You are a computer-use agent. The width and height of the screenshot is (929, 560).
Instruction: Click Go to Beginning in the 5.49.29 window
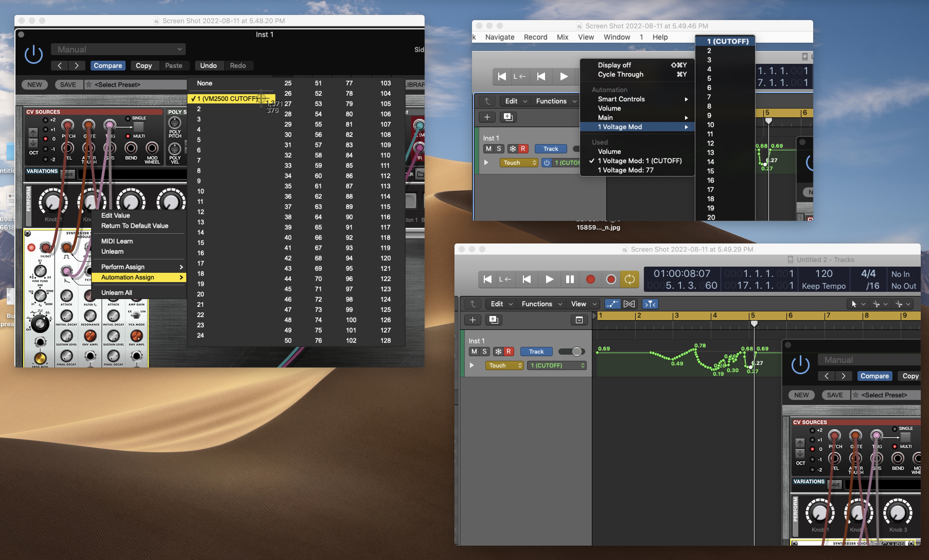click(487, 279)
